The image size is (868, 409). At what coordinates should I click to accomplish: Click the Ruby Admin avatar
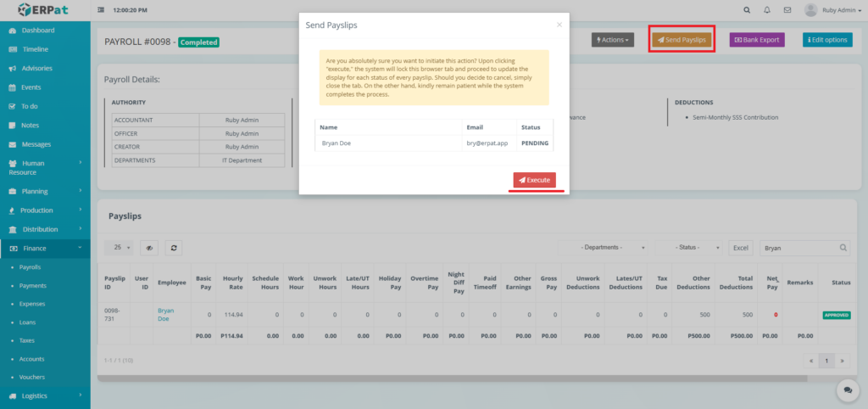pyautogui.click(x=810, y=10)
